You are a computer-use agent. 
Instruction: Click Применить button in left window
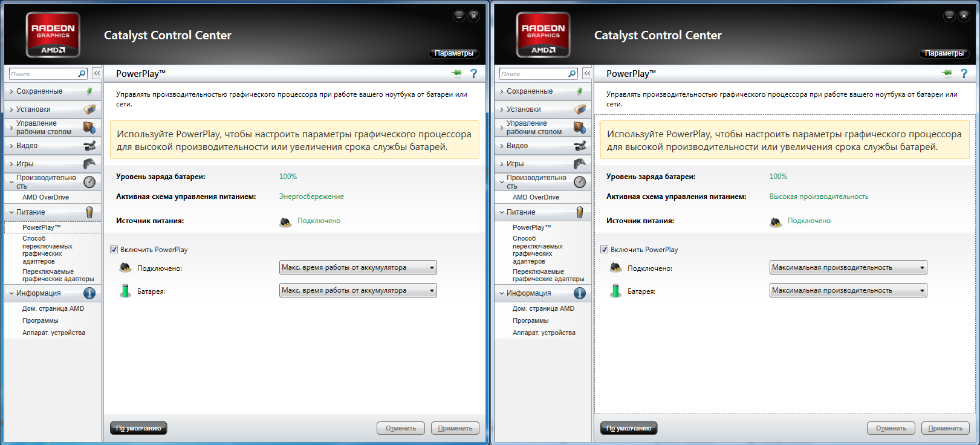[x=455, y=428]
